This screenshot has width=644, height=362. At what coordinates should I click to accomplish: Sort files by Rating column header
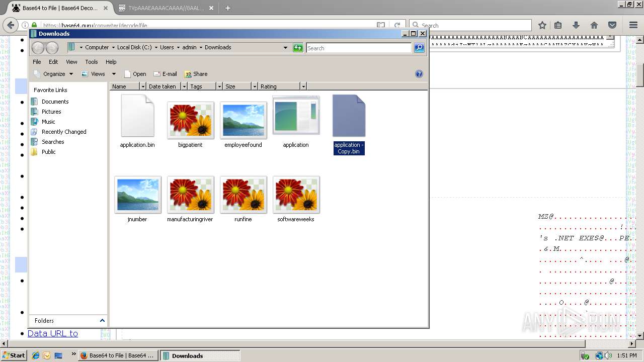[279, 86]
